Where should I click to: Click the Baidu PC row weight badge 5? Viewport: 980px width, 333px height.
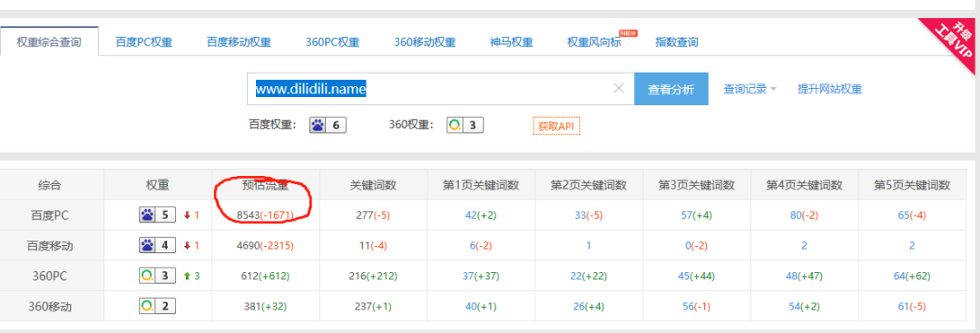click(x=157, y=216)
